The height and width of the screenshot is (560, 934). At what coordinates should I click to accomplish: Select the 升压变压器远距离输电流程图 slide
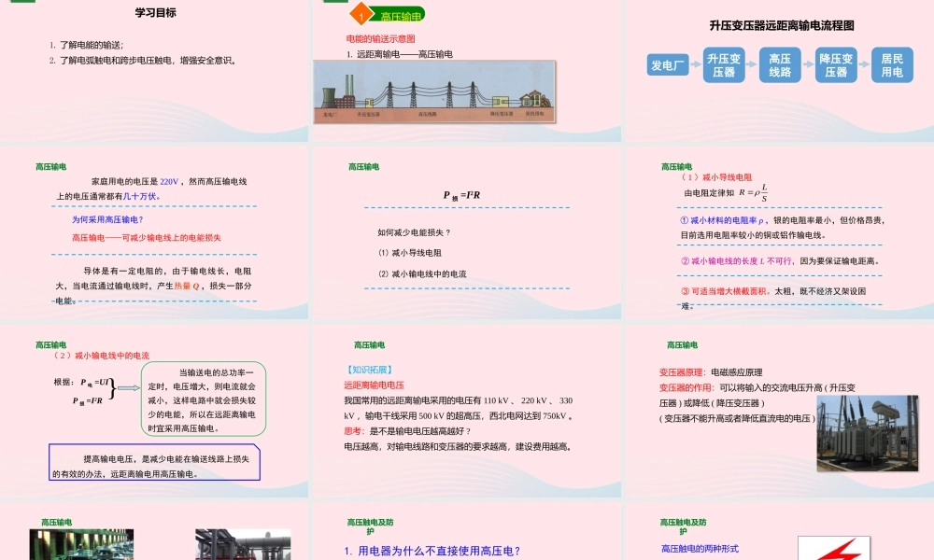click(x=780, y=70)
